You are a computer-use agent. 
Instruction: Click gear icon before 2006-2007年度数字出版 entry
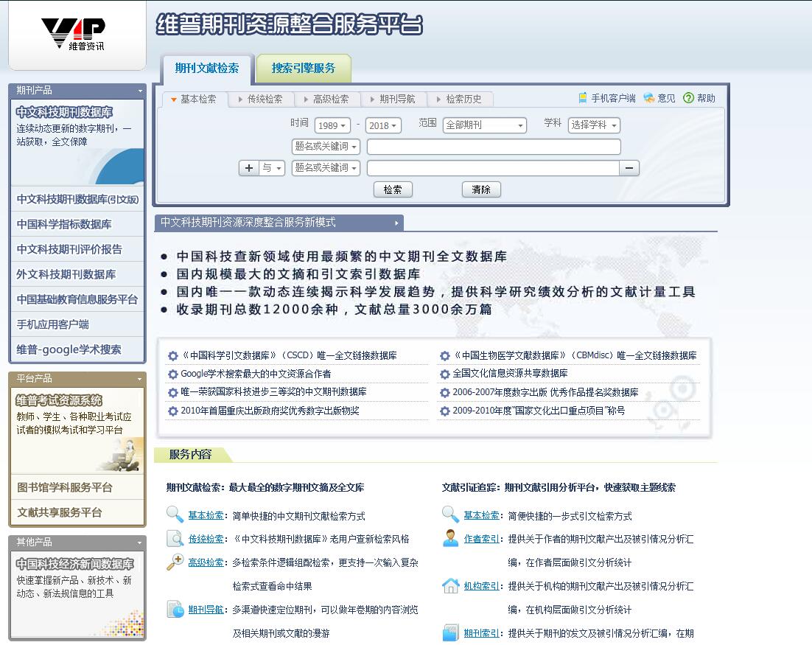445,393
